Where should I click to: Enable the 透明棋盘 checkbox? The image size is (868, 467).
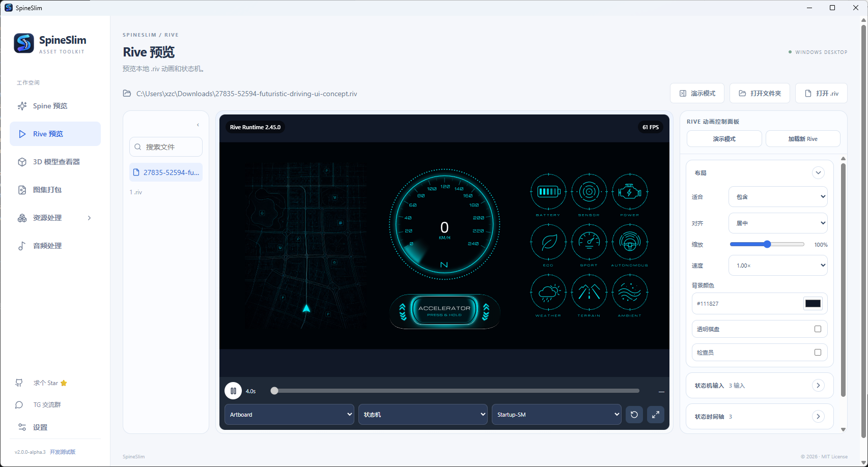coord(818,329)
